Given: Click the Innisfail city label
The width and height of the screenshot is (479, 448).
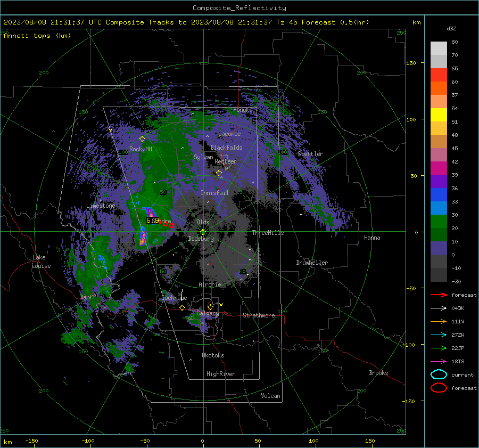Looking at the screenshot, I should tap(214, 193).
